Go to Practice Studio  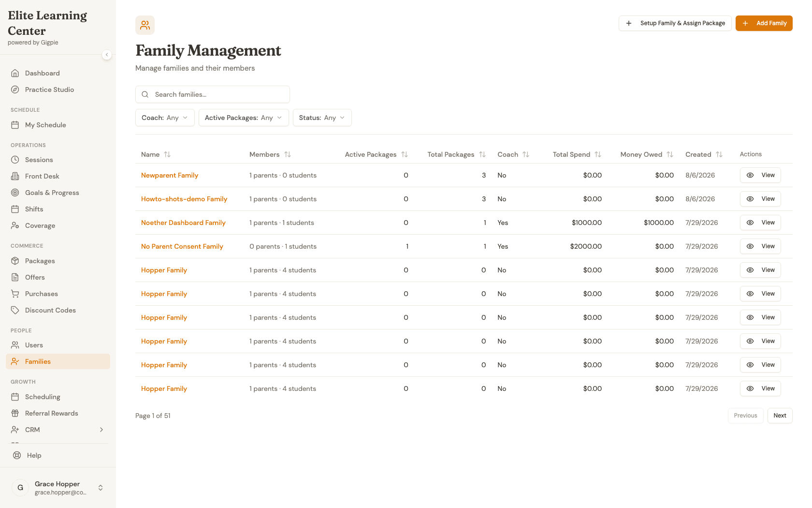58,90
